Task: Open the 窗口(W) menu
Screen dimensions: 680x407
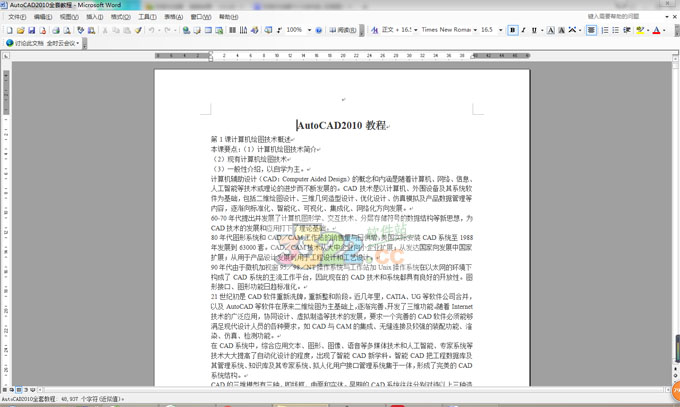Action: [x=200, y=17]
